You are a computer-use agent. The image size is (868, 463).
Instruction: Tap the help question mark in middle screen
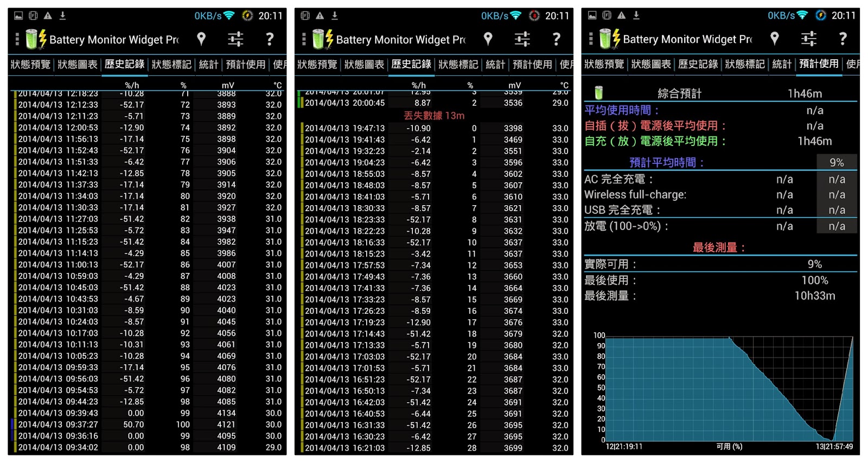556,39
